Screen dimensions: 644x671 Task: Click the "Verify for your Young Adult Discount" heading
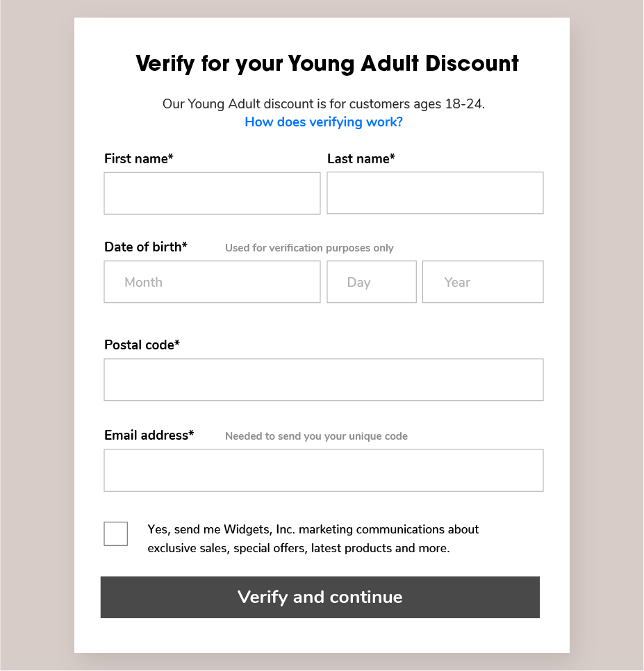click(x=327, y=63)
